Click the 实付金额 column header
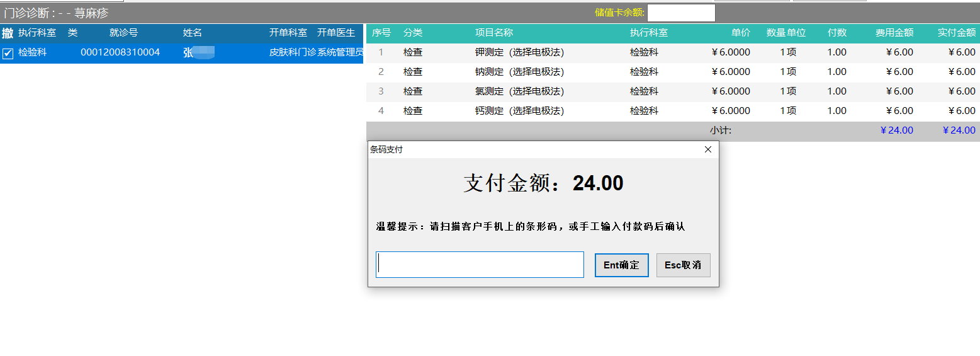This screenshot has height=356, width=980. [x=956, y=33]
